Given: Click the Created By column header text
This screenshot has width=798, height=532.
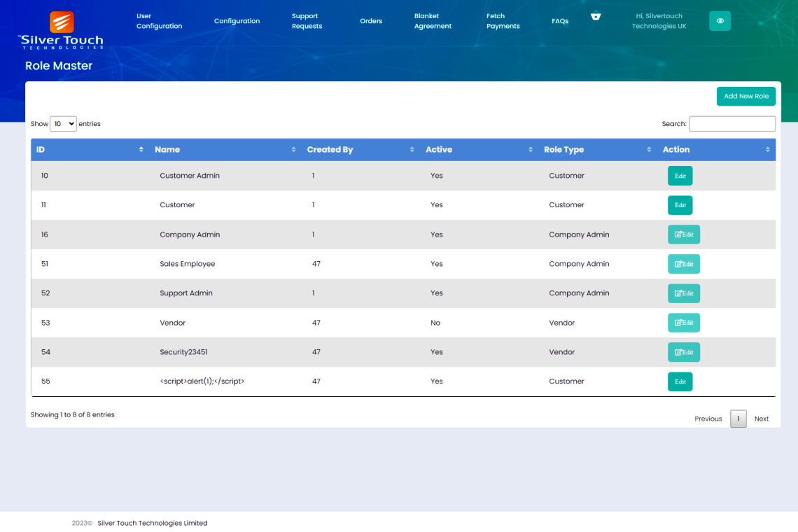Looking at the screenshot, I should [x=330, y=150].
